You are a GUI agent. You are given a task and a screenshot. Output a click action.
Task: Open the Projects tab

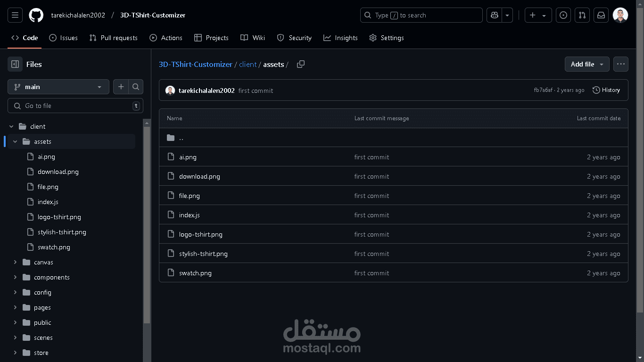pos(211,38)
